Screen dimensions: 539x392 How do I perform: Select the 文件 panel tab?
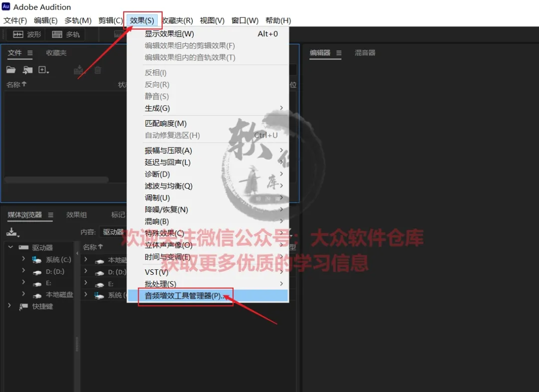click(x=15, y=53)
